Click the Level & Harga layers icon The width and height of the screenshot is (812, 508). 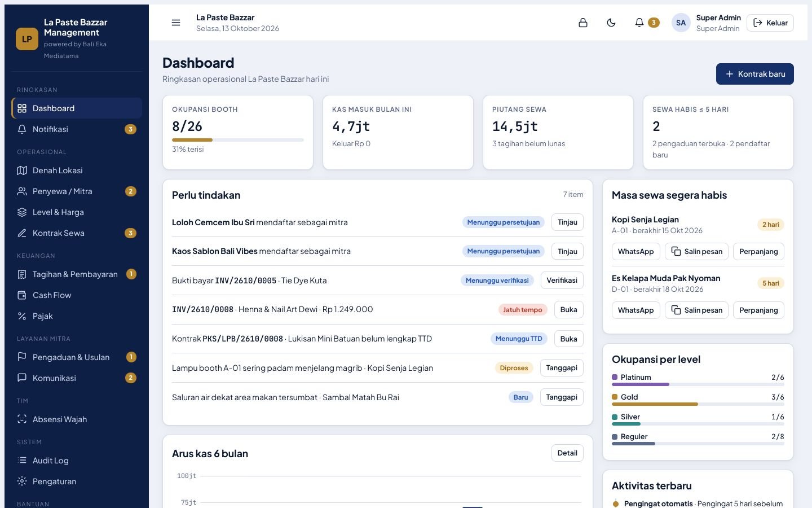tap(22, 212)
